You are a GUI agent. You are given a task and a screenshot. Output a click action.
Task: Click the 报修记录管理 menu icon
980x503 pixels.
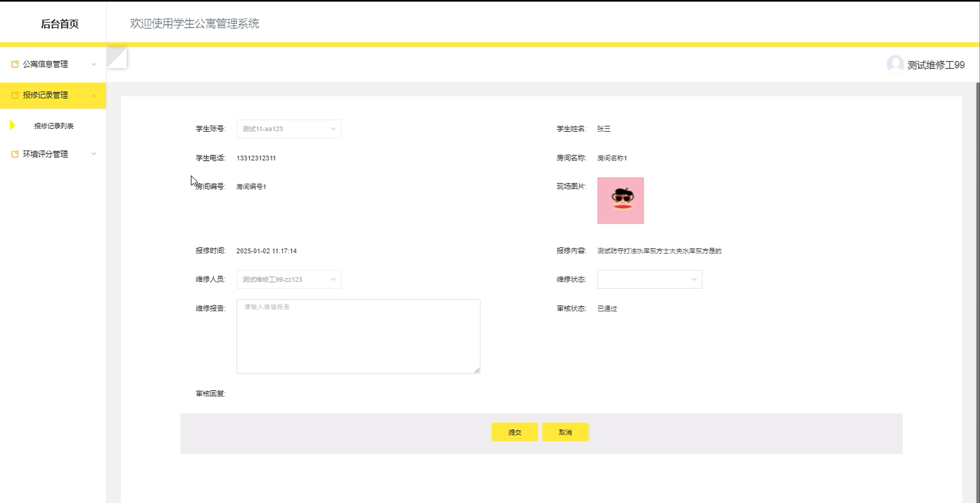coord(15,95)
